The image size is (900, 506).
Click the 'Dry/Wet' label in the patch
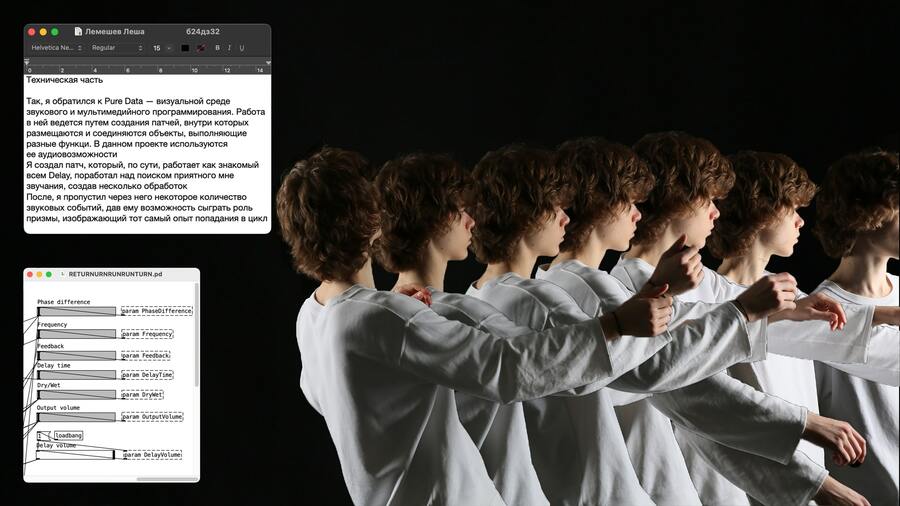point(49,386)
